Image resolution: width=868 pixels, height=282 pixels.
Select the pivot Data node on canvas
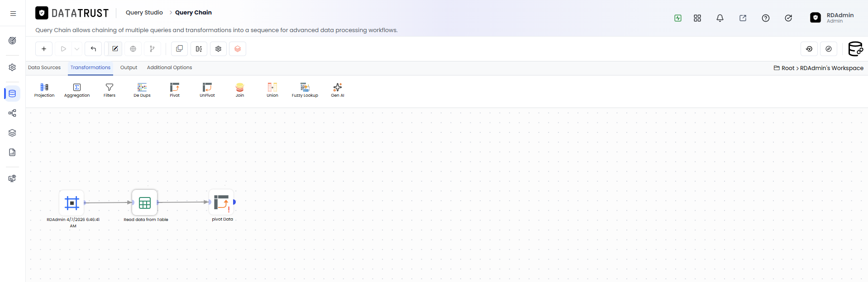click(x=222, y=202)
